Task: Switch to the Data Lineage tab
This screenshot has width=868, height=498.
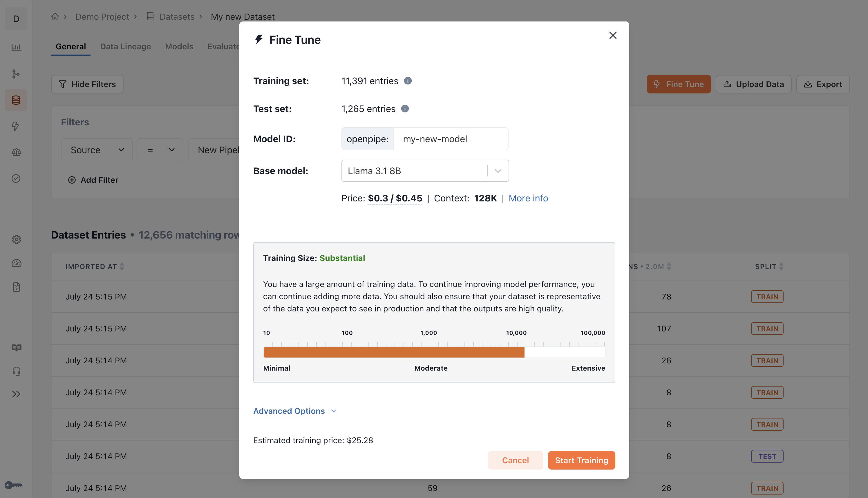Action: pyautogui.click(x=125, y=46)
